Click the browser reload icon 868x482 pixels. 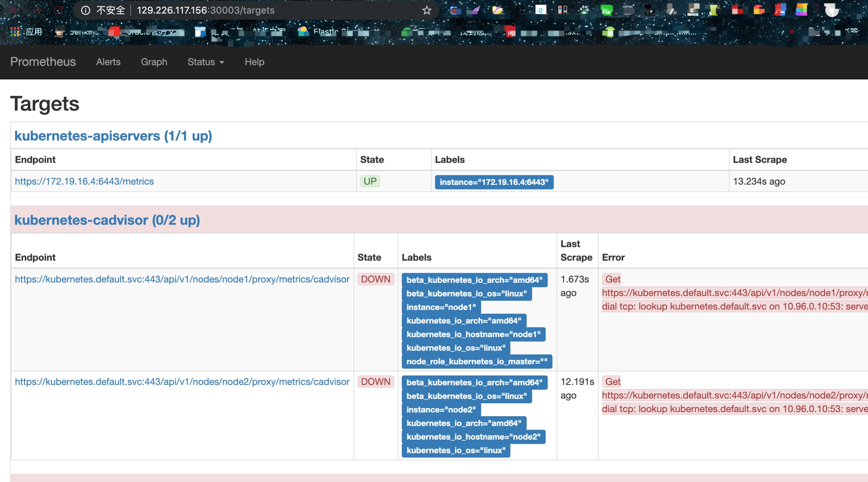pos(58,10)
